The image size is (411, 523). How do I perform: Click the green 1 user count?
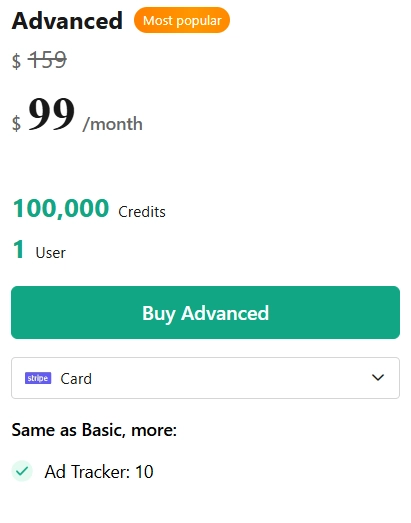(x=19, y=249)
